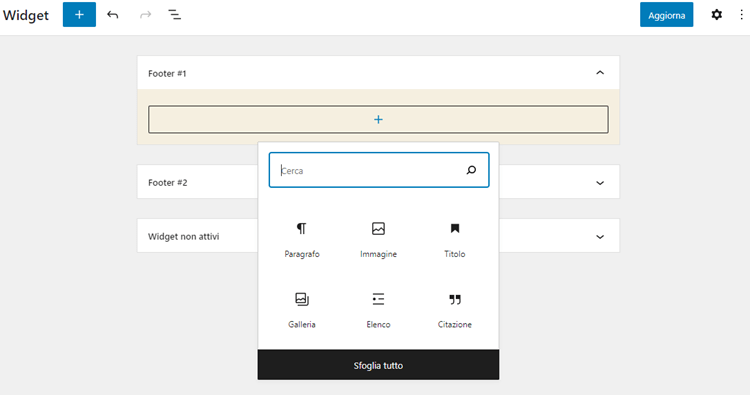Insert a Galleria block

[302, 310]
